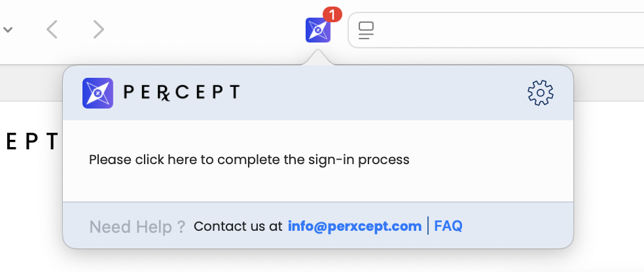644x272 pixels.
Task: Click empty white popup body below sign-in message
Action: (317, 186)
